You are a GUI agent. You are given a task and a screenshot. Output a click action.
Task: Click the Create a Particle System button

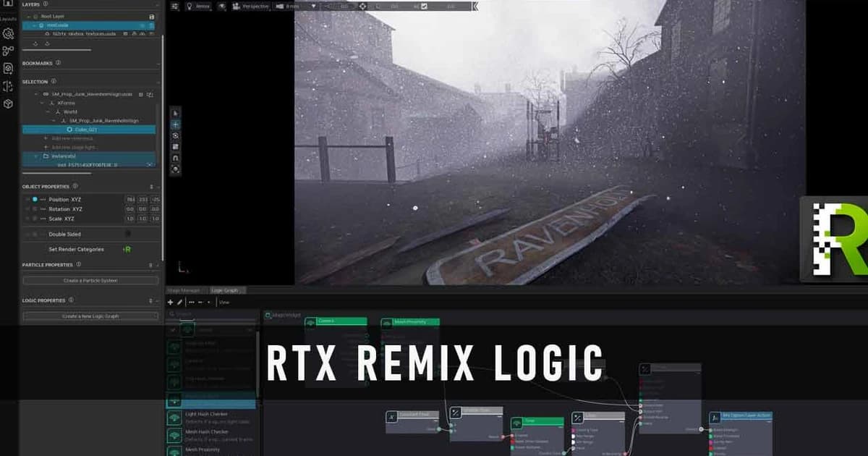90,280
